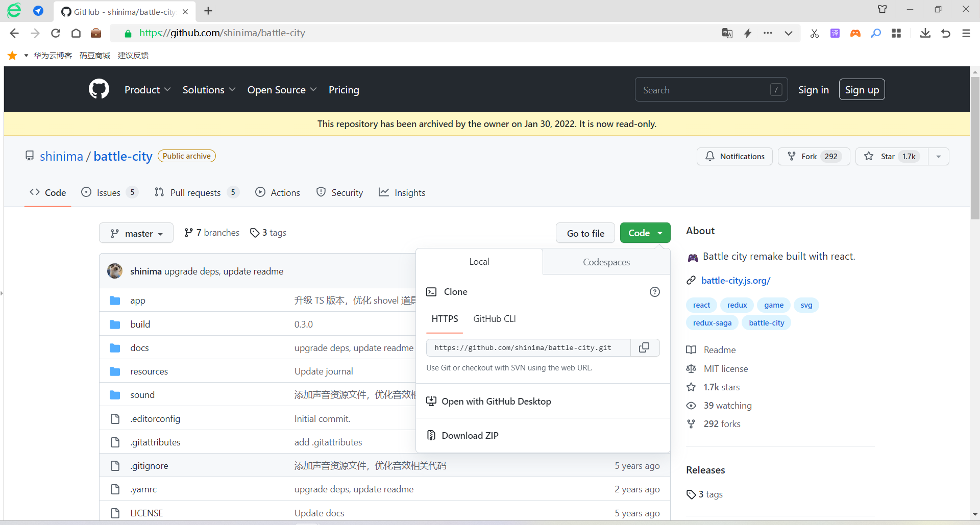Viewport: 980px width, 525px height.
Task: Expand the Open Source menu
Action: 282,90
